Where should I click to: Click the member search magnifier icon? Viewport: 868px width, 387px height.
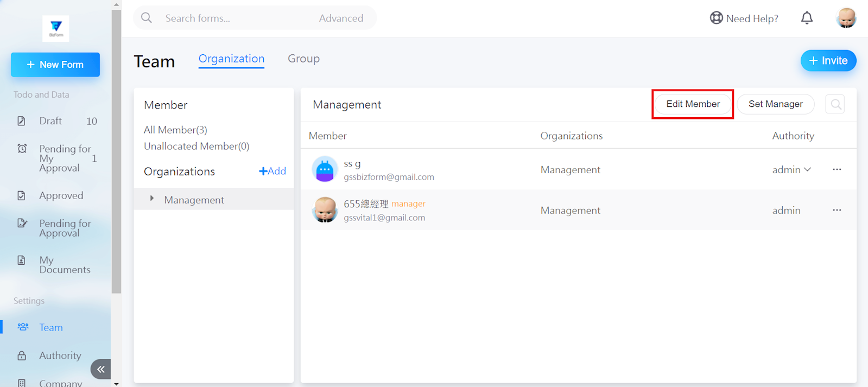[835, 104]
